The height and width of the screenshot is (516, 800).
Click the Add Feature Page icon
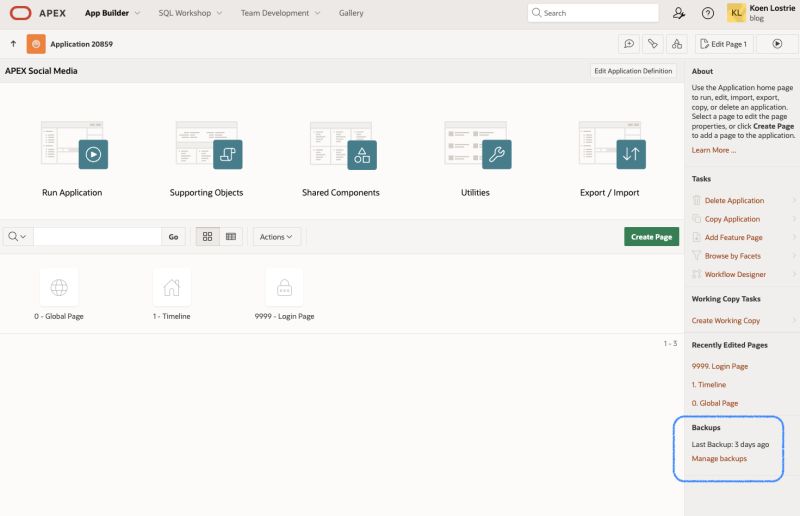pyautogui.click(x=696, y=237)
